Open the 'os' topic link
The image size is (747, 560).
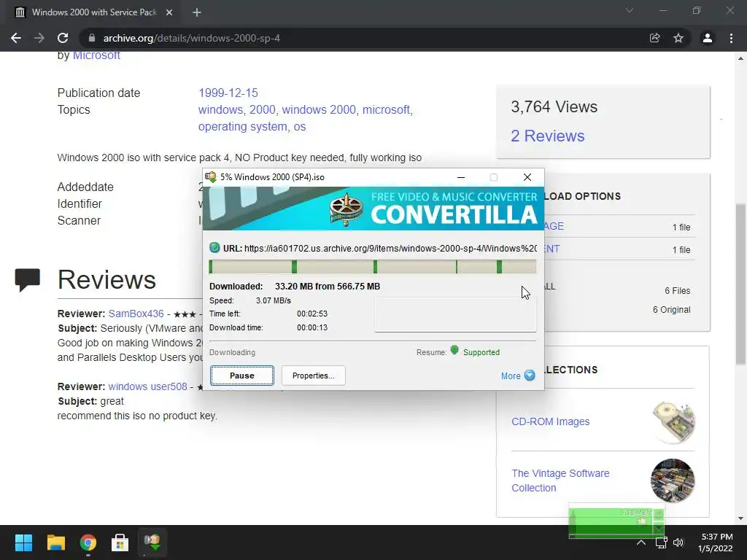click(300, 127)
